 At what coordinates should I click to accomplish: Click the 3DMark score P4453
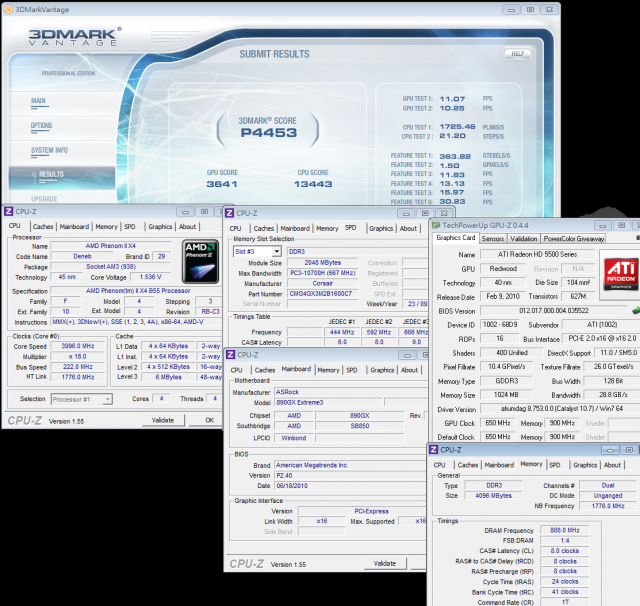tap(268, 133)
